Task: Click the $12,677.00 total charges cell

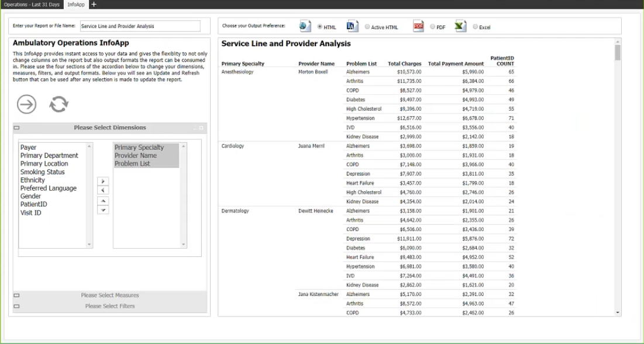Action: [409, 118]
